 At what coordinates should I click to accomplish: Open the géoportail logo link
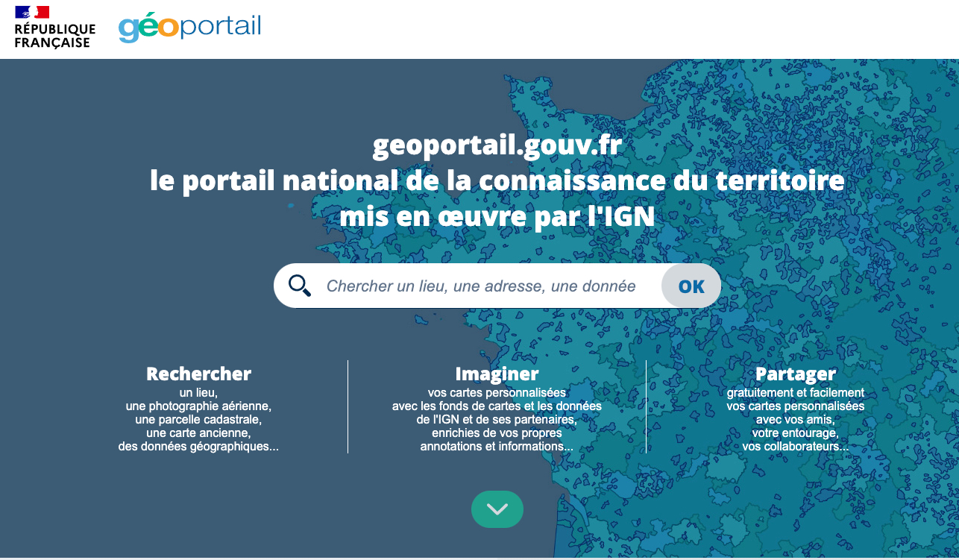pos(189,27)
